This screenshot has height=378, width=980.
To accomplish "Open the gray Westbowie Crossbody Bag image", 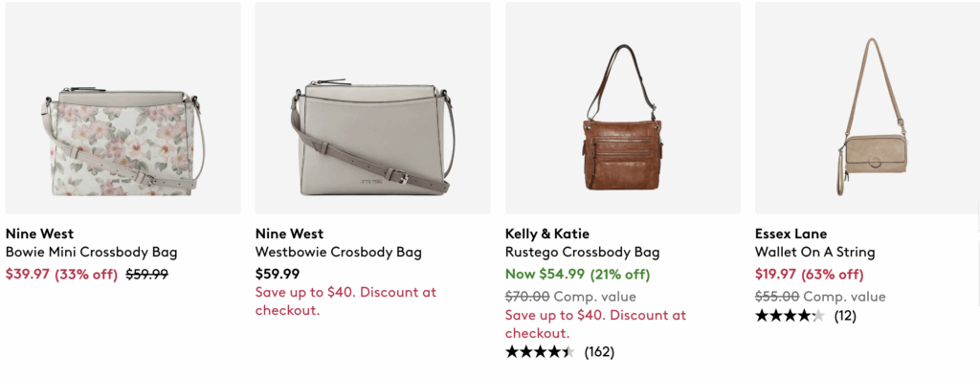I will pos(372,108).
